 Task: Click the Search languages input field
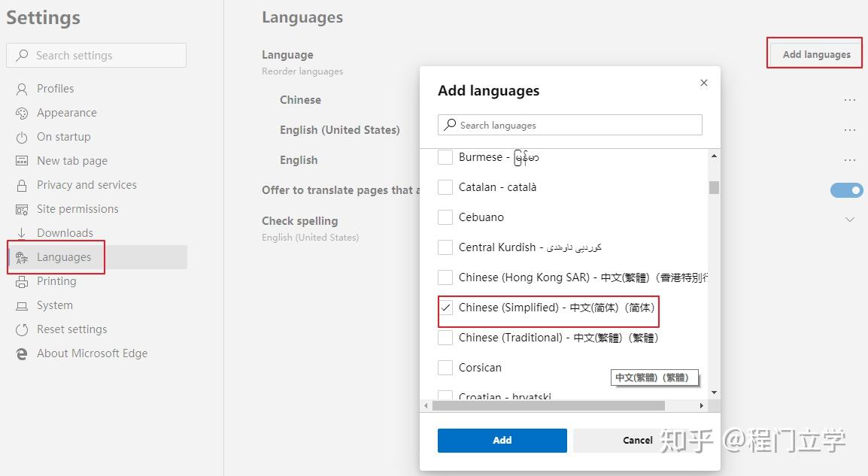coord(569,125)
